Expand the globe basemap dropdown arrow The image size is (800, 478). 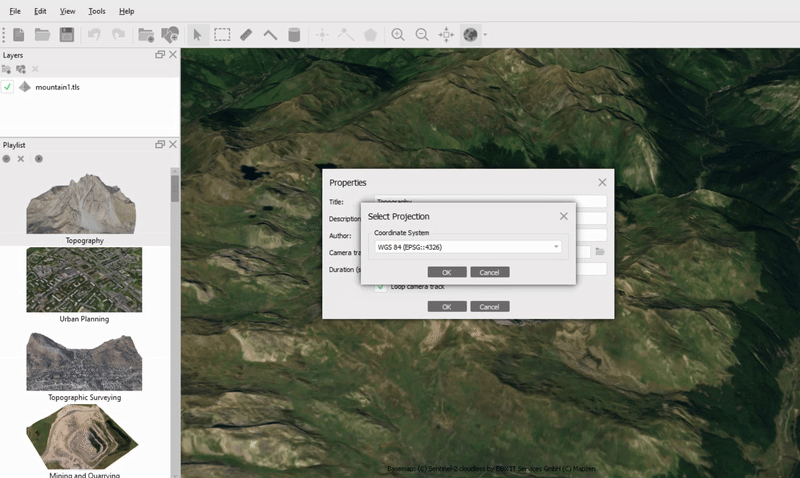[485, 35]
